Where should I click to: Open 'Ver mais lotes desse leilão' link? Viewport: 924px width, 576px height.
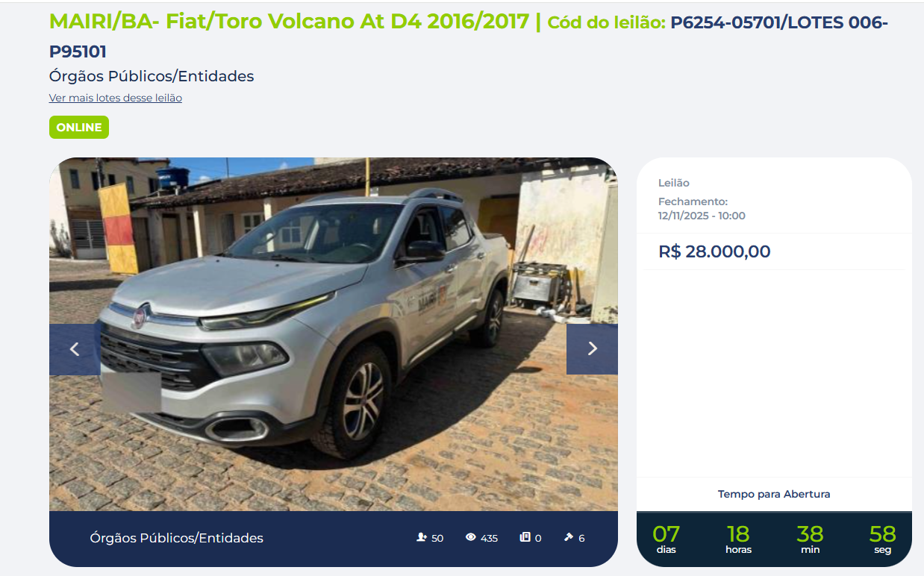[116, 98]
